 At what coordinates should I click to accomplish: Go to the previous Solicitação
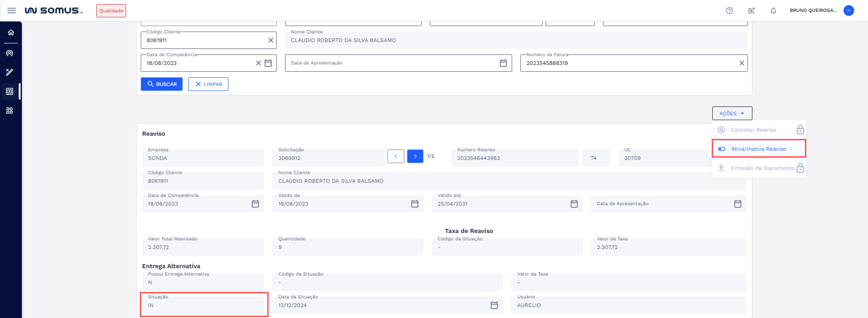396,156
